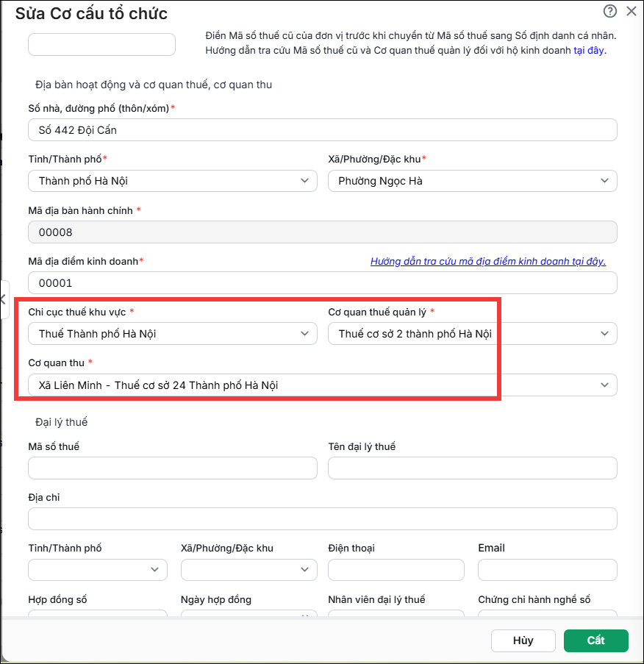Image resolution: width=644 pixels, height=664 pixels.
Task: Click the tax agent Mã số thuế field
Action: pyautogui.click(x=172, y=468)
